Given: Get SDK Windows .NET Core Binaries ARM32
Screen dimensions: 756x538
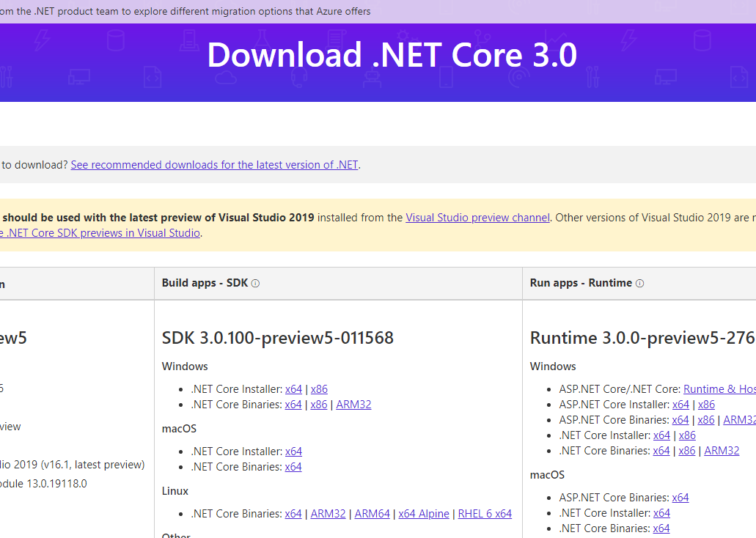Looking at the screenshot, I should tap(354, 405).
